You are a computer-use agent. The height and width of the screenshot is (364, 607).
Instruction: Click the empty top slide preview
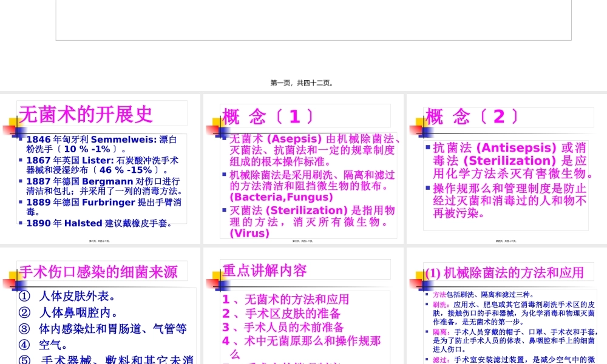click(x=313, y=20)
